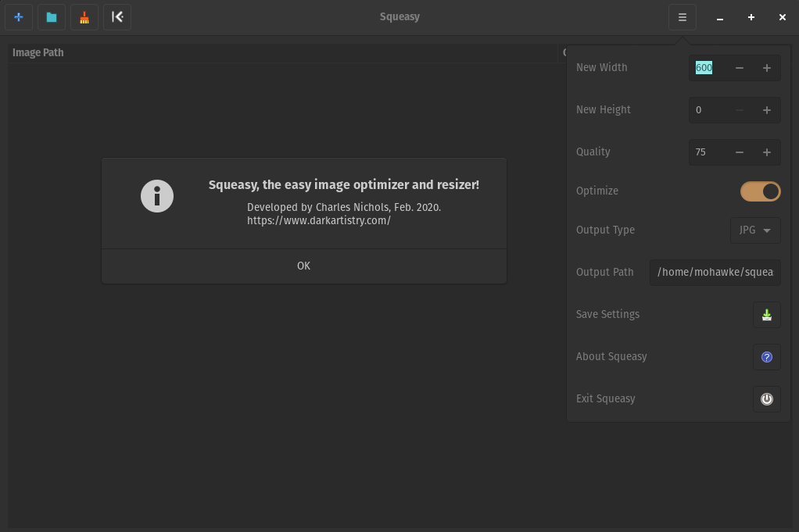Click the Exit Squeasy power icon
Viewport: 799px width, 532px height.
pyautogui.click(x=766, y=398)
